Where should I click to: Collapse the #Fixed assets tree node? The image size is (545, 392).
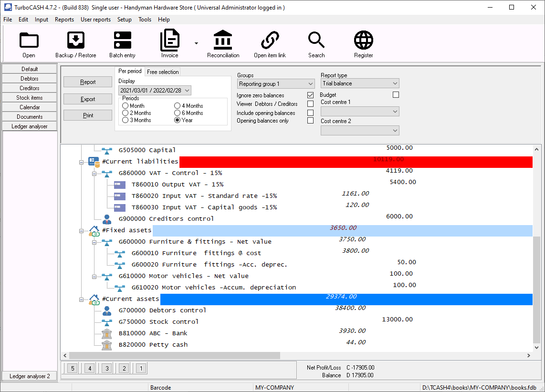coord(82,230)
